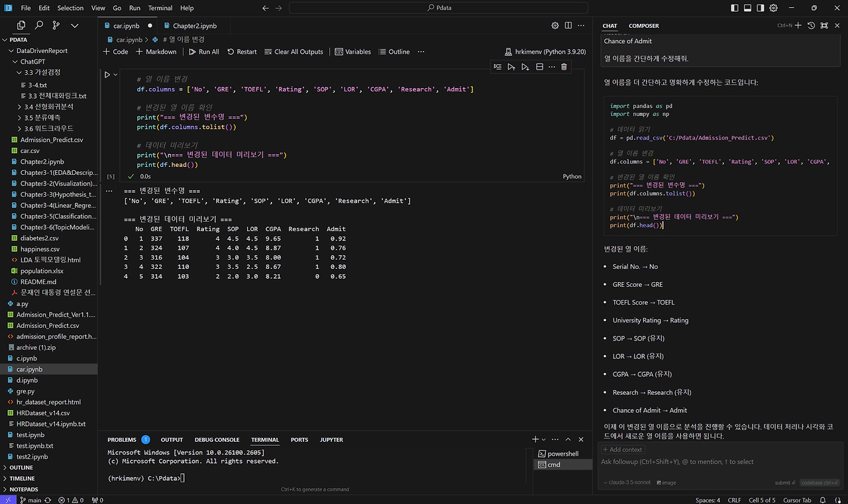Screen dimensions: 848x504
Task: Expand the 3.4 선형회귀분석 folder
Action: click(48, 107)
